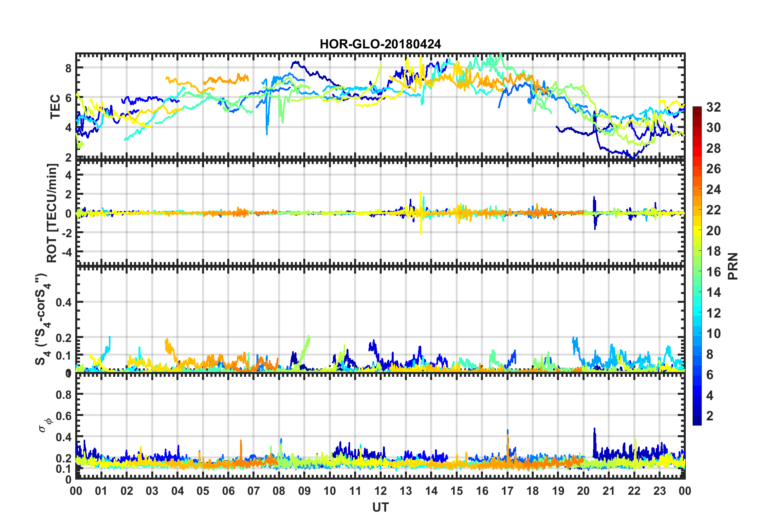Select the 10 tick on PRN colorbar
The image size is (761, 532).
pos(714,334)
